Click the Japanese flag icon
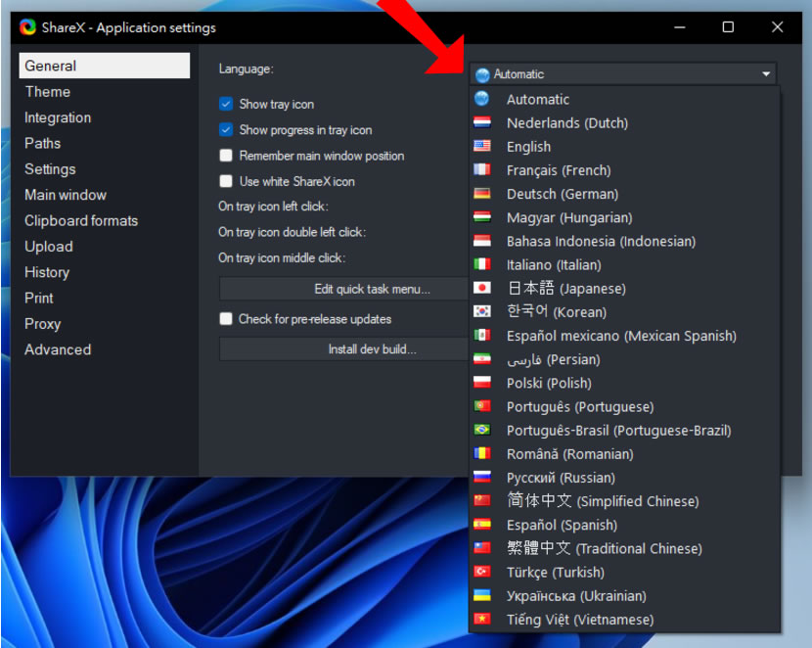812x648 pixels. pyautogui.click(x=481, y=288)
